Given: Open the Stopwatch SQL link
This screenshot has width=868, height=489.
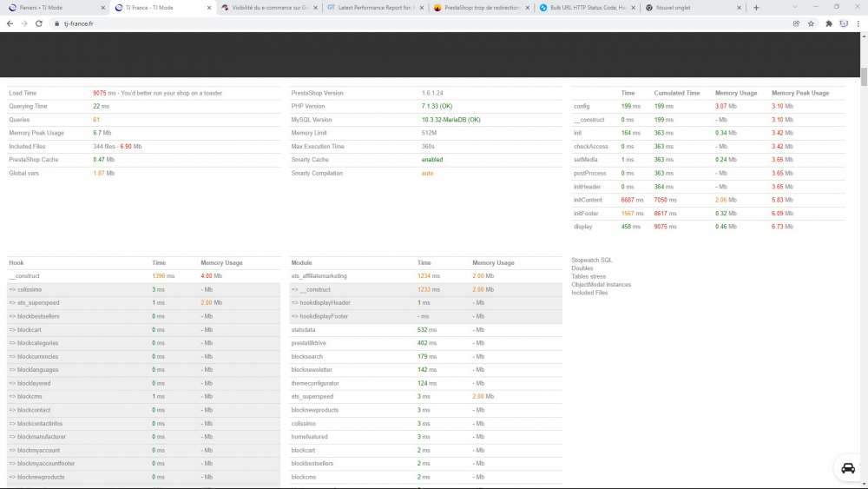Looking at the screenshot, I should click(592, 260).
